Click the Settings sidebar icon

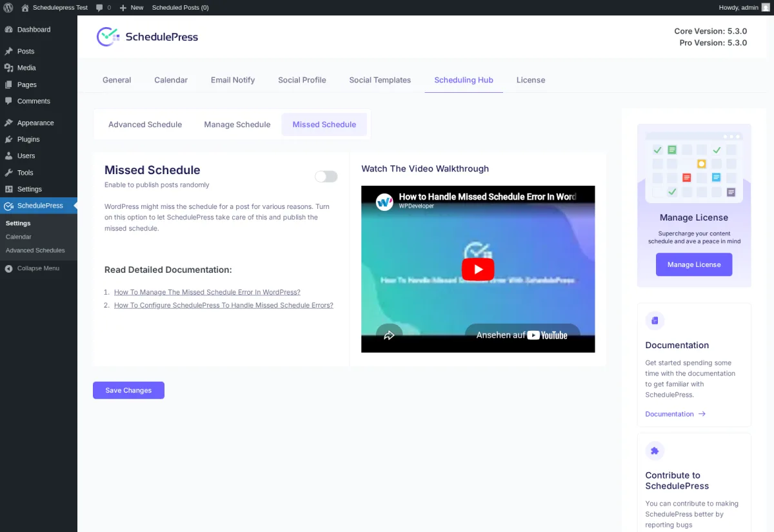click(8, 189)
